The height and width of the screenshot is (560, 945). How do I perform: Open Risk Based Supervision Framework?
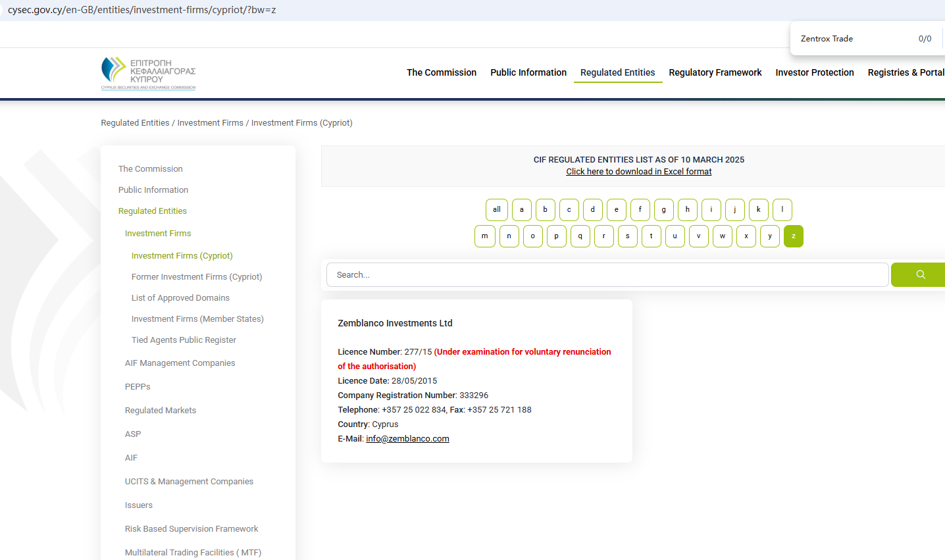click(x=192, y=529)
